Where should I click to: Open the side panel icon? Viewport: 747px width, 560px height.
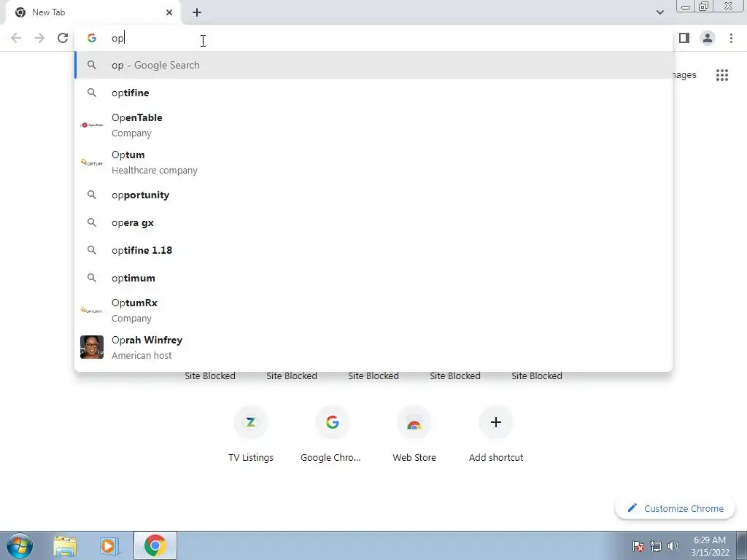pyautogui.click(x=684, y=38)
